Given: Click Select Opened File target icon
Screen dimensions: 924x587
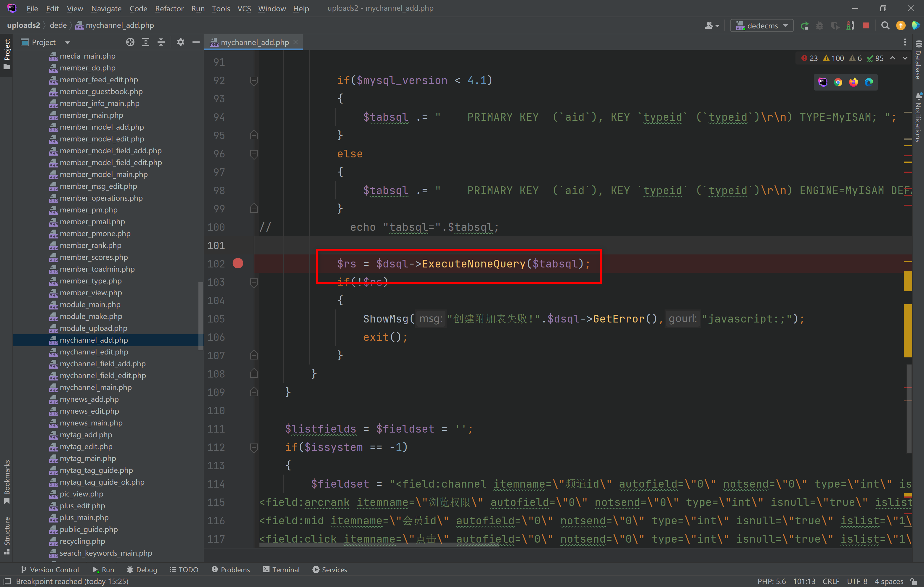Looking at the screenshot, I should point(130,42).
